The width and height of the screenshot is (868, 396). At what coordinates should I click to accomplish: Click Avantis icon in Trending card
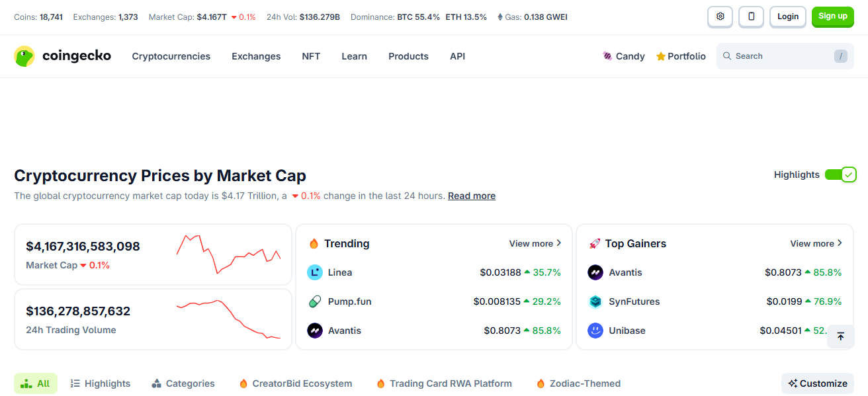click(315, 331)
